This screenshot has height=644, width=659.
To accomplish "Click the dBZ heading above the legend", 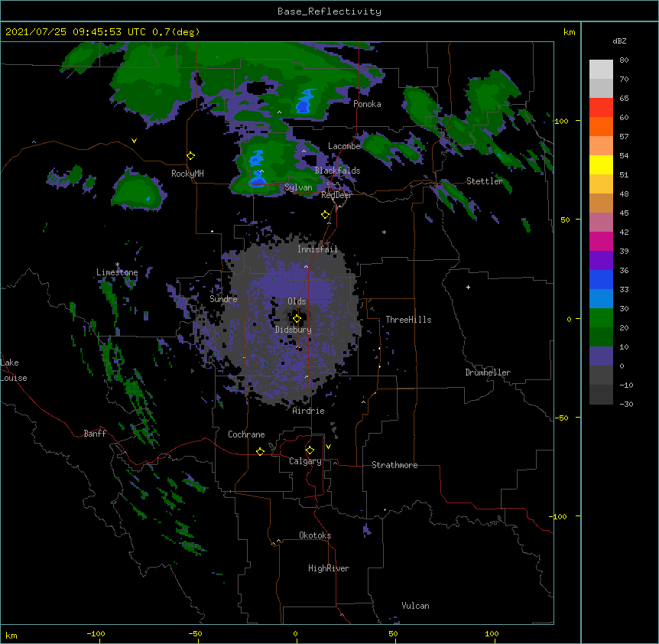I will pyautogui.click(x=619, y=41).
